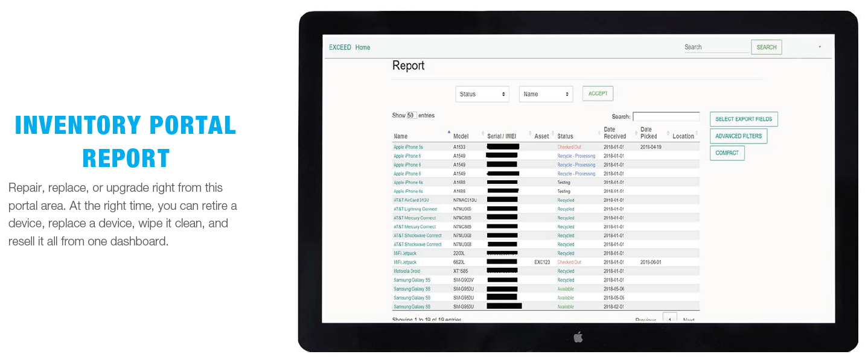The width and height of the screenshot is (868, 363).
Task: Sort table by Date Picked header
Action: pos(649,133)
